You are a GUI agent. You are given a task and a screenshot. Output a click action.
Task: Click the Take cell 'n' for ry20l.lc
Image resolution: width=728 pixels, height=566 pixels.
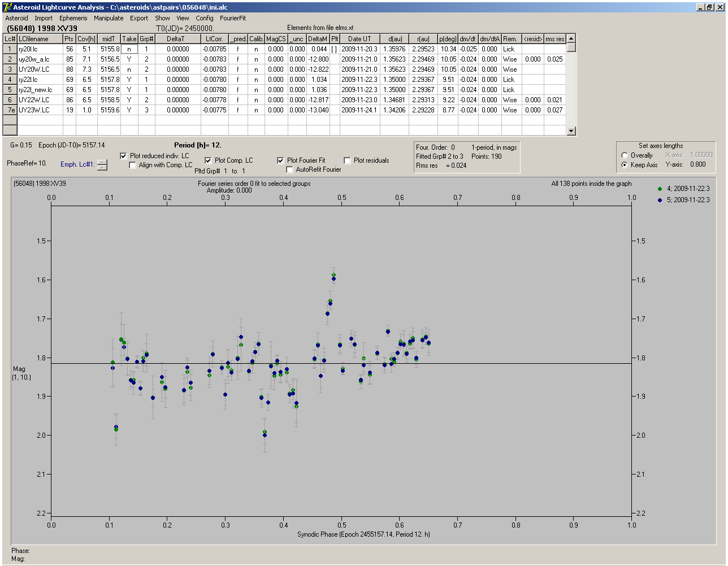coord(129,49)
